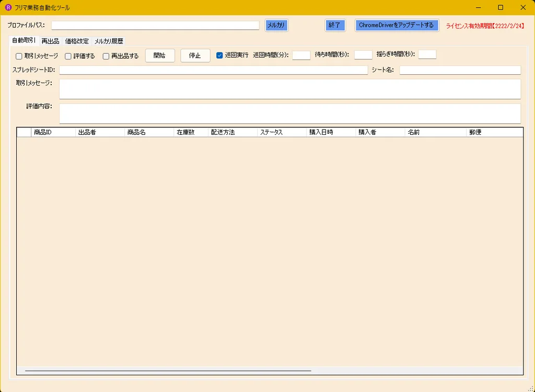Select the 価格改定 tab

point(77,41)
